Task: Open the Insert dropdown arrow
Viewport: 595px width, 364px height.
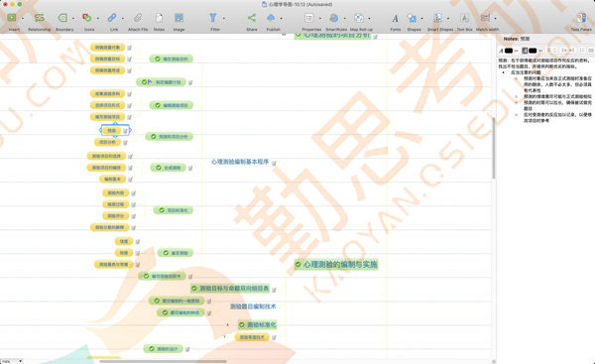Action: coord(23,18)
